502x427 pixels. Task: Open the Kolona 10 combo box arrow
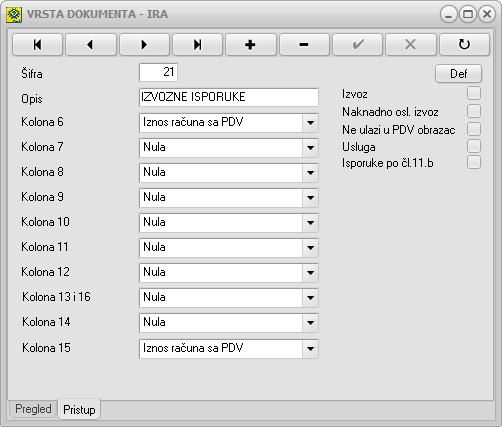(310, 223)
